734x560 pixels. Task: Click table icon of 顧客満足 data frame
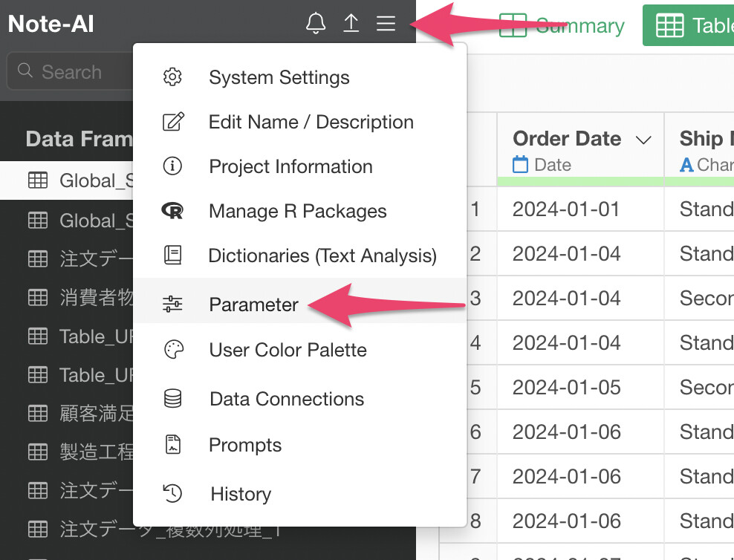pos(38,414)
